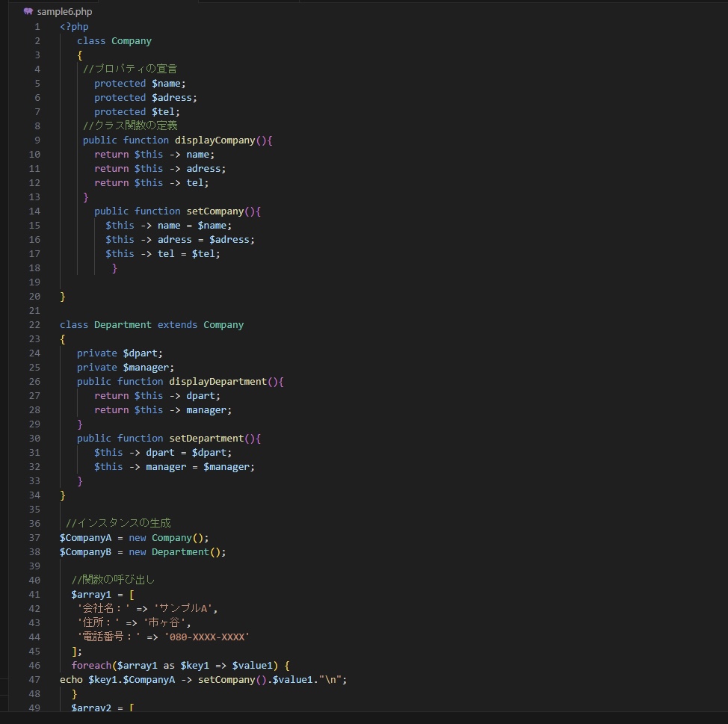
Task: Click the echo statement on line 47
Action: click(x=71, y=680)
